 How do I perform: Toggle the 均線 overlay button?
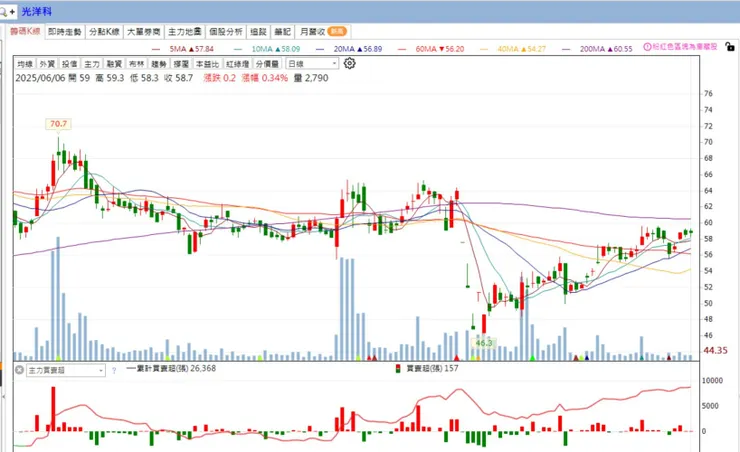[25, 64]
